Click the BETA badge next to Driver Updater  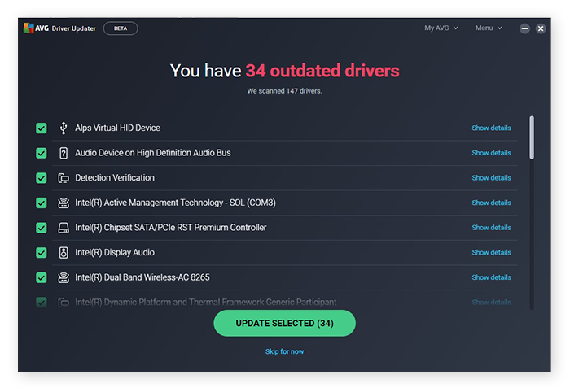121,28
